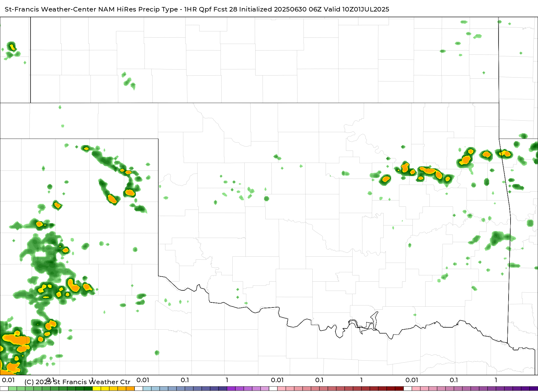
Task: Pick the darkest indigo swatch at scale end
Action: coord(534,389)
